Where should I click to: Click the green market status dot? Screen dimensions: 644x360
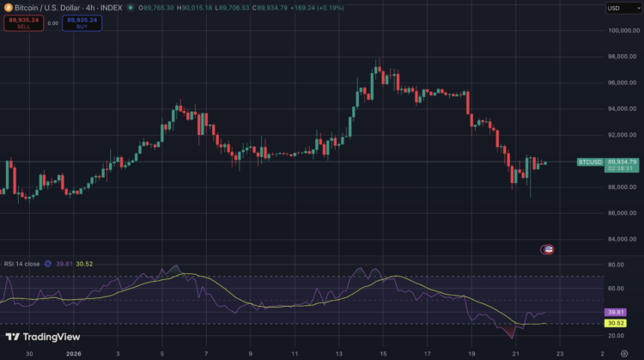(131, 8)
